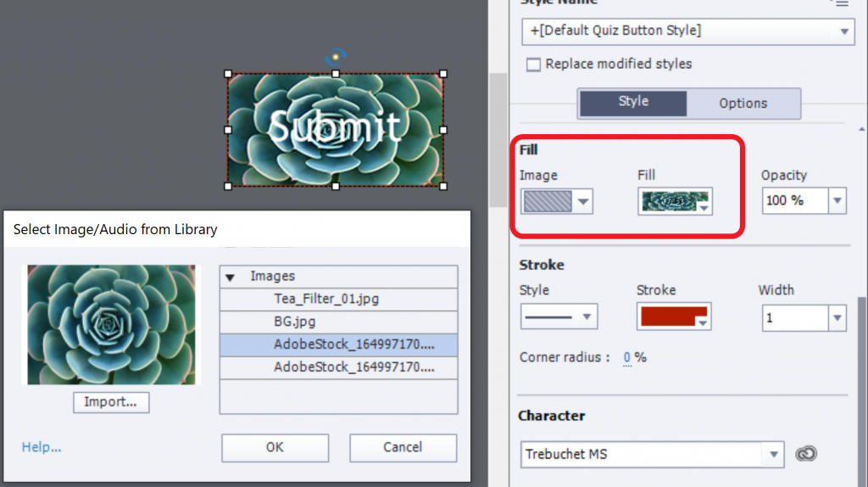Image resolution: width=868 pixels, height=487 pixels.
Task: Click the OK button in dialog
Action: 275,447
